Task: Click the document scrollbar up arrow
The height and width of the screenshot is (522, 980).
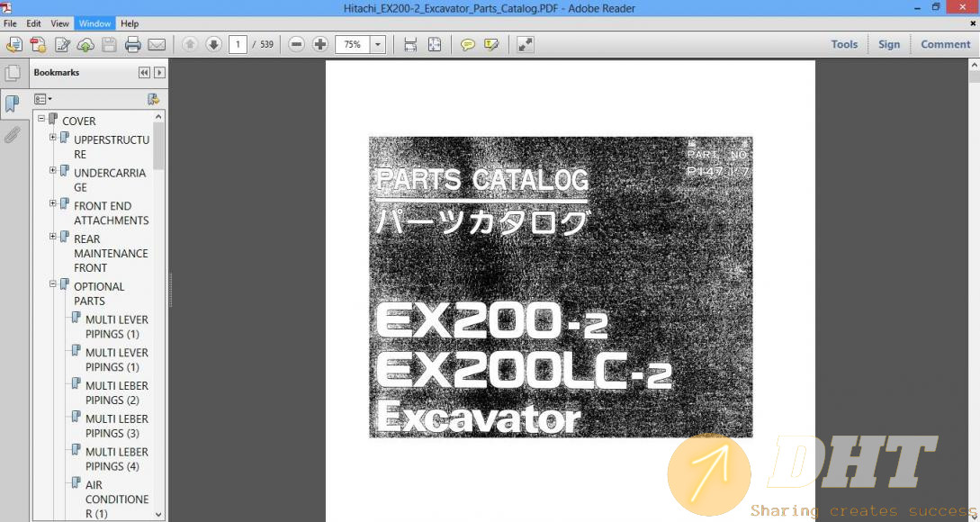Action: click(x=975, y=65)
